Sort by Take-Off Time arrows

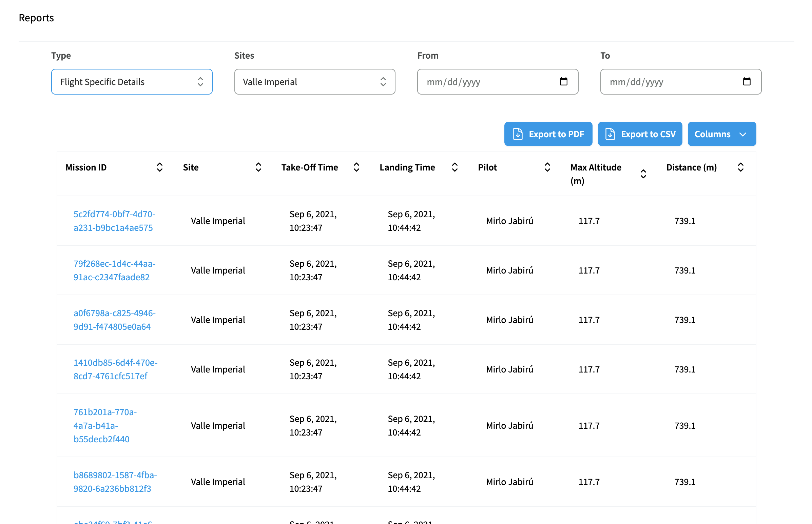(356, 167)
